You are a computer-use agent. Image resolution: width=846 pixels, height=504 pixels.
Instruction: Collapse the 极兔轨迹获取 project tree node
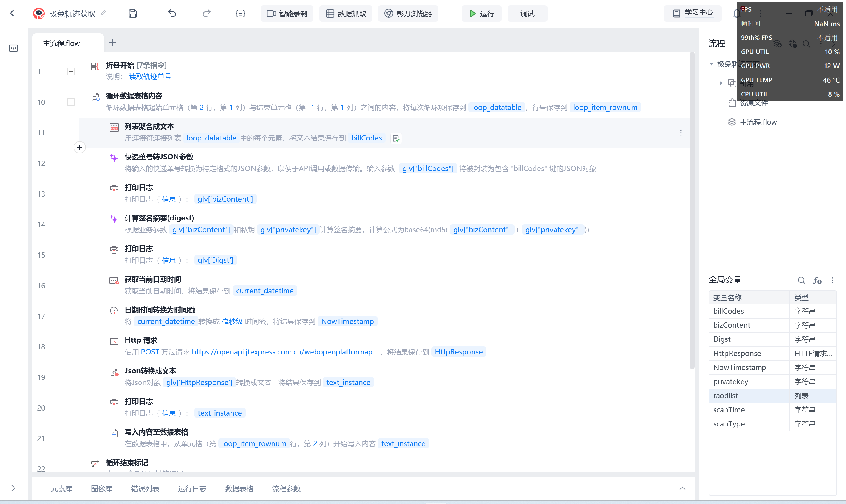coord(711,64)
